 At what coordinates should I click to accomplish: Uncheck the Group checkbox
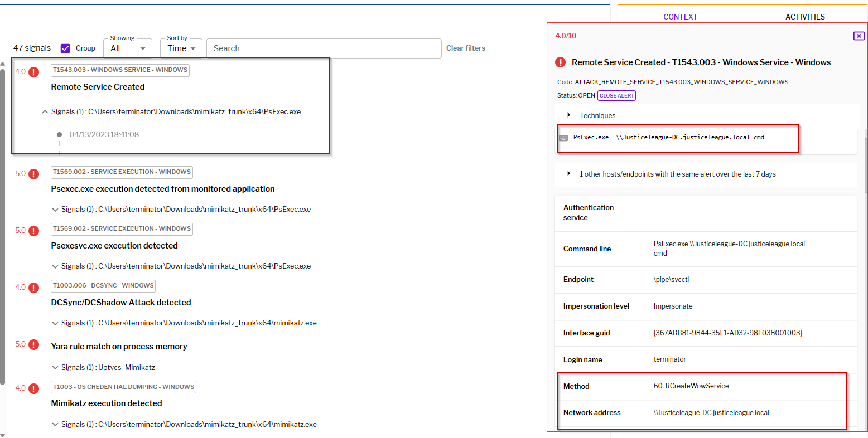(x=65, y=47)
